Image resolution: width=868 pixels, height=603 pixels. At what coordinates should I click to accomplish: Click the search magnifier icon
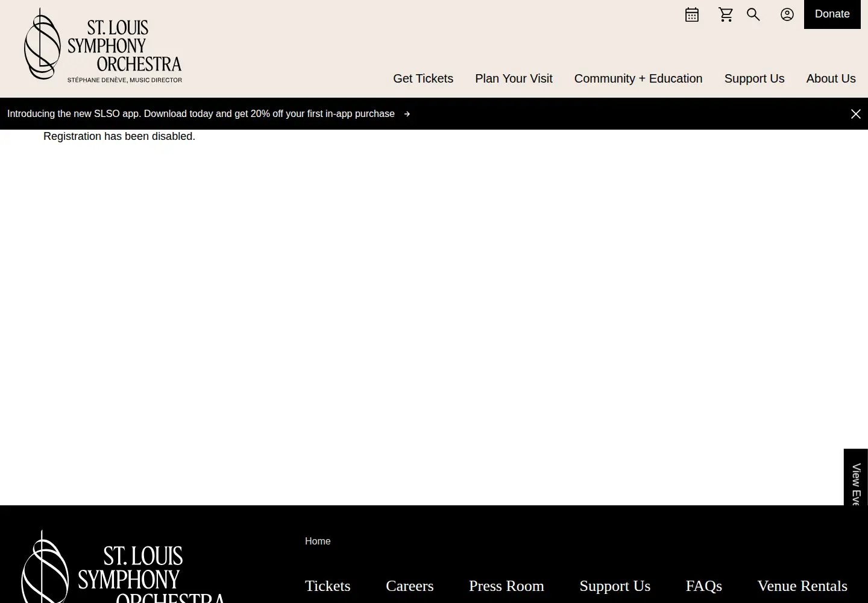pyautogui.click(x=753, y=14)
